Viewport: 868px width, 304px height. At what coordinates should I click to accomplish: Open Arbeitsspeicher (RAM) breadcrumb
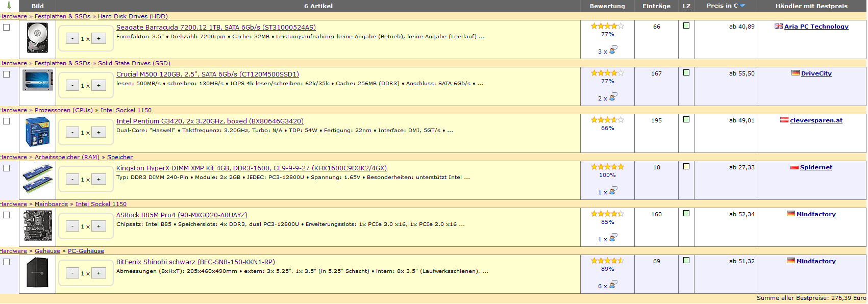click(x=67, y=157)
